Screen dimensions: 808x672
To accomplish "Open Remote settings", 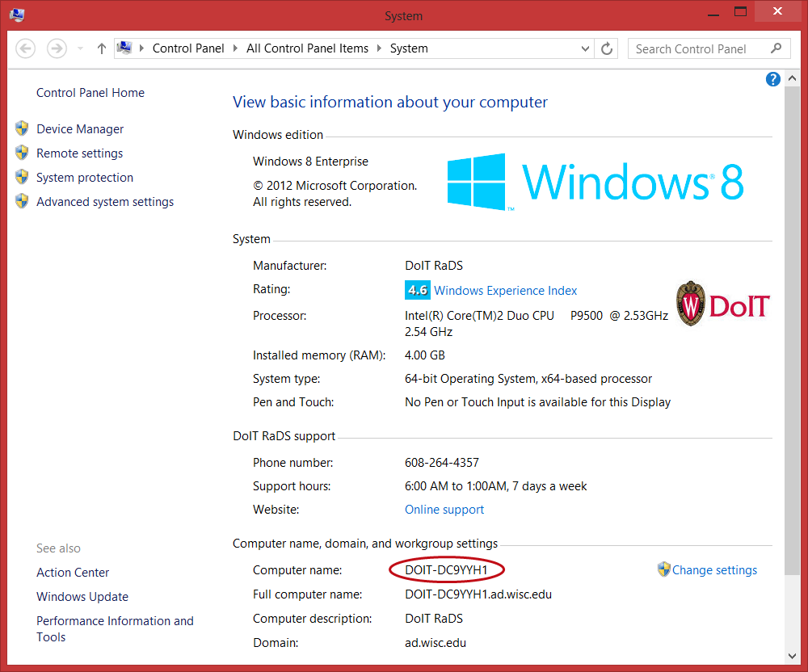I will (79, 153).
